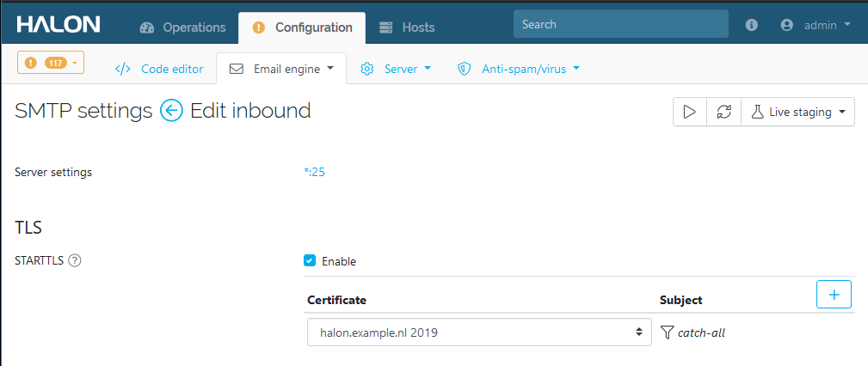Switch to the Hosts tab
This screenshot has height=366, width=868.
(407, 27)
